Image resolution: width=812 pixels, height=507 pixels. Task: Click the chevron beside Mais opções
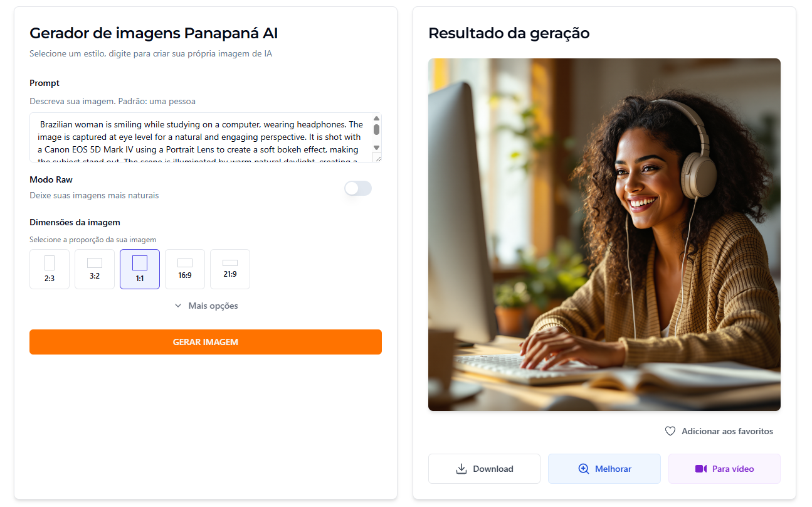178,306
